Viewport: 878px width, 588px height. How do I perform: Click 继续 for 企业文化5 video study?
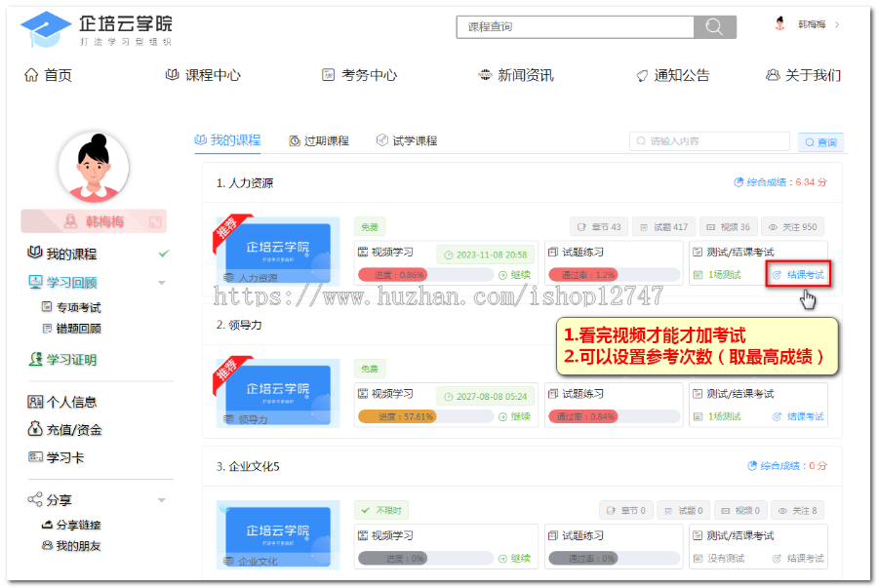pos(515,559)
